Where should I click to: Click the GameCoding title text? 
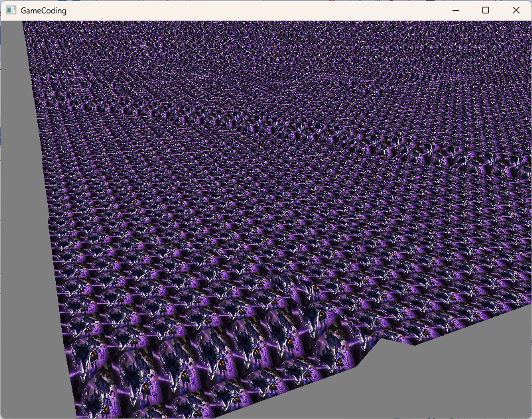click(x=43, y=11)
